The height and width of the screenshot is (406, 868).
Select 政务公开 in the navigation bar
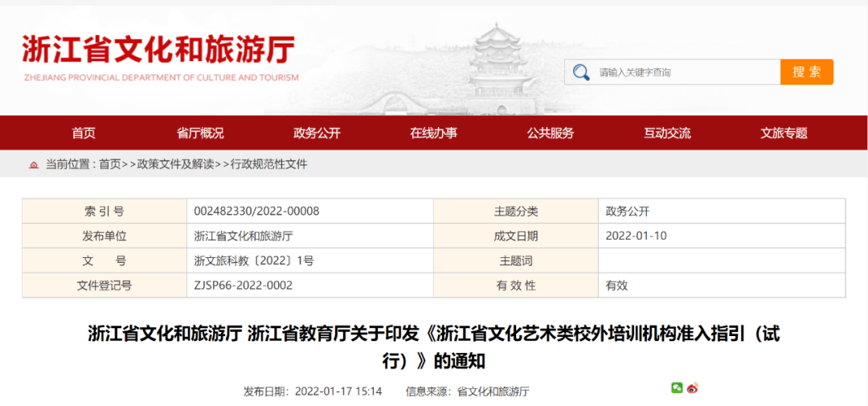(317, 133)
